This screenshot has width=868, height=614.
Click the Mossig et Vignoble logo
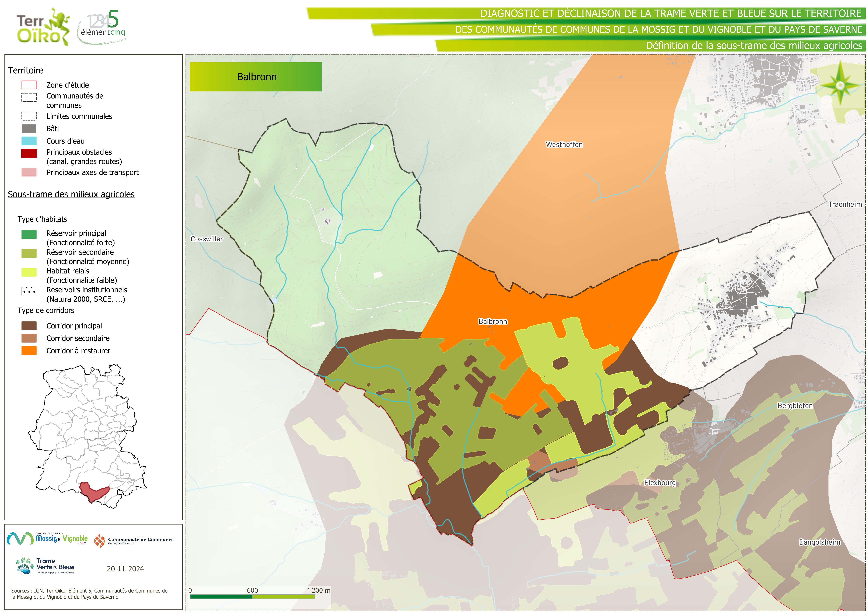click(48, 538)
